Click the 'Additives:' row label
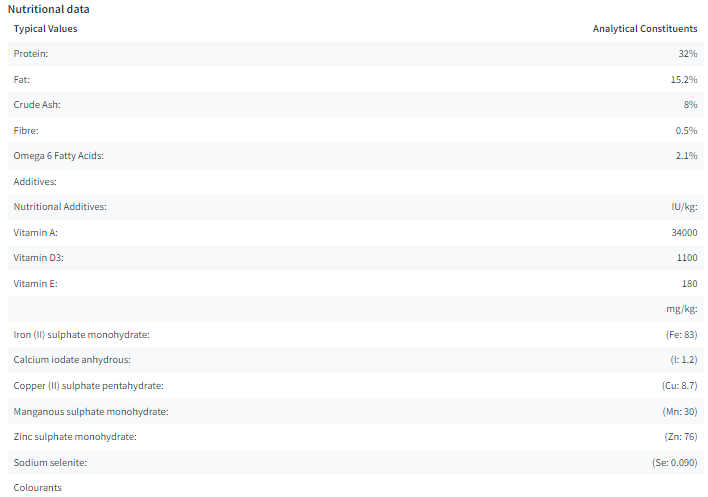This screenshot has height=497, width=708. pyautogui.click(x=35, y=181)
